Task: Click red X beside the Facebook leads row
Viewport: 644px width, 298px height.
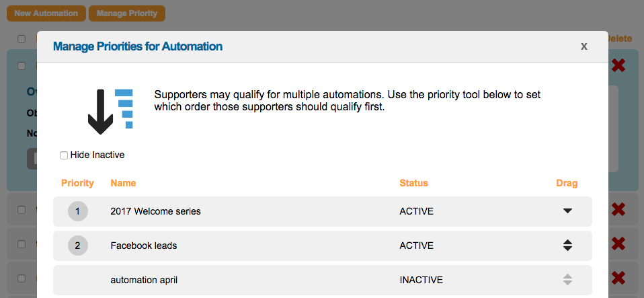Action: click(618, 244)
